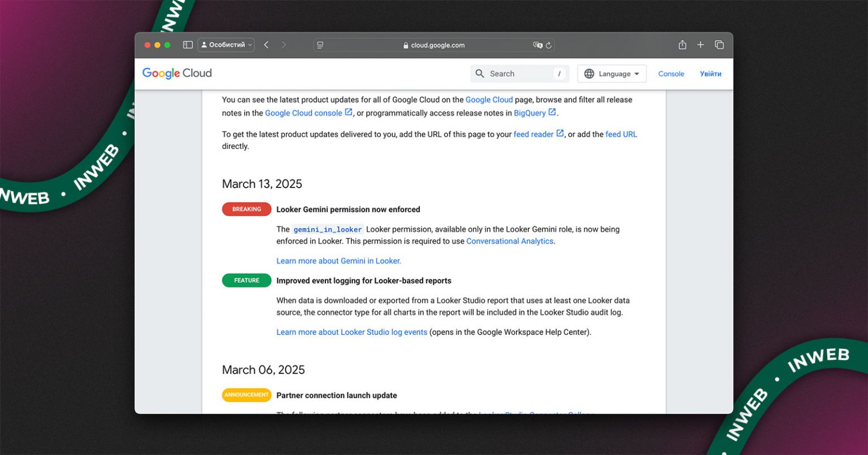Screen dimensions: 868x455
Task: Click the BREAKING label badge
Action: (x=246, y=209)
